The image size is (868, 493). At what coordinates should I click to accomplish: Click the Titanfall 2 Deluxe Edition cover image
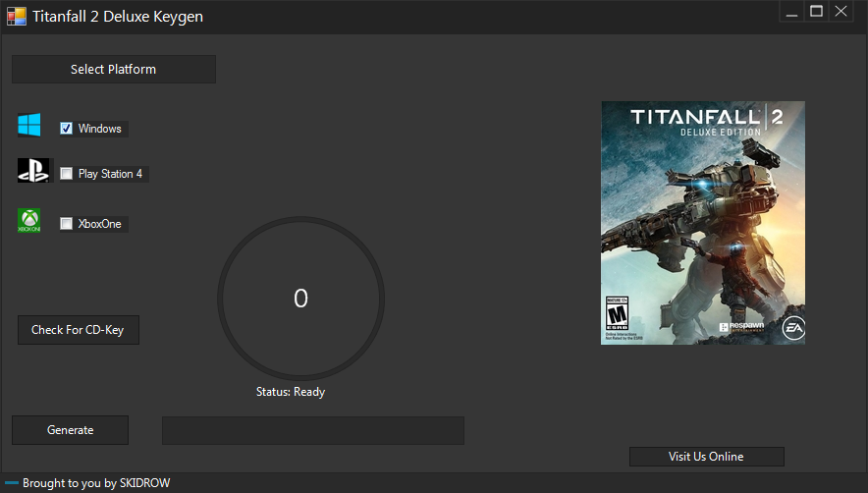pyautogui.click(x=703, y=223)
